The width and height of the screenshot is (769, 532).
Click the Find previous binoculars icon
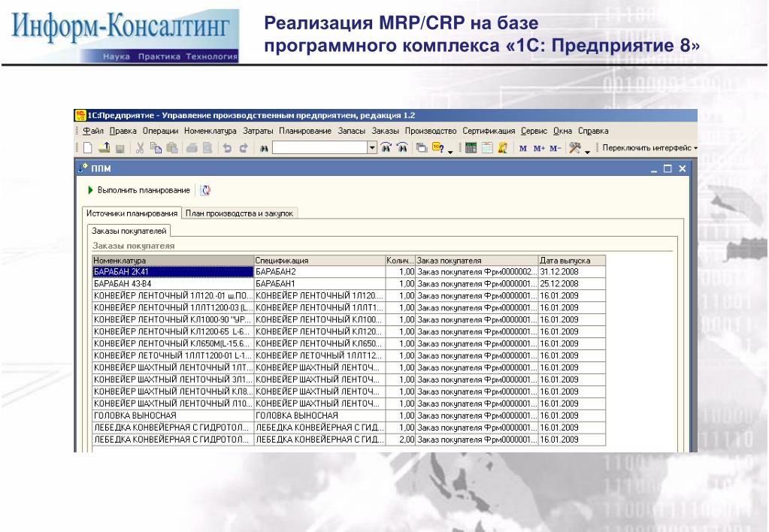pyautogui.click(x=402, y=147)
